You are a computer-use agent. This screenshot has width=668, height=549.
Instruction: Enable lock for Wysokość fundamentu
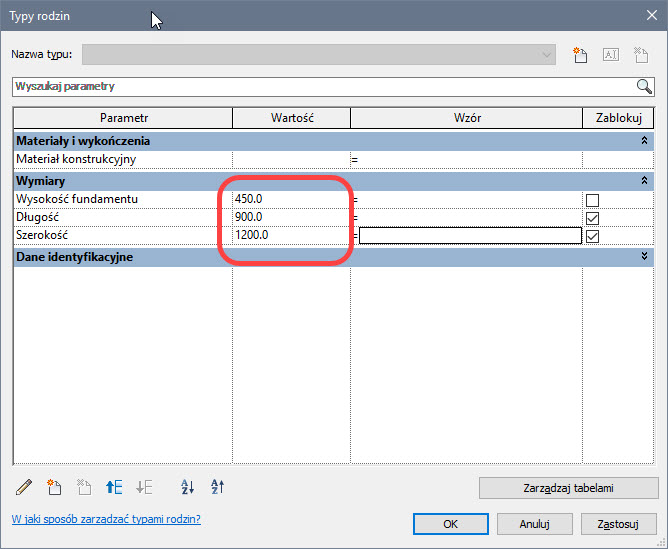click(592, 200)
